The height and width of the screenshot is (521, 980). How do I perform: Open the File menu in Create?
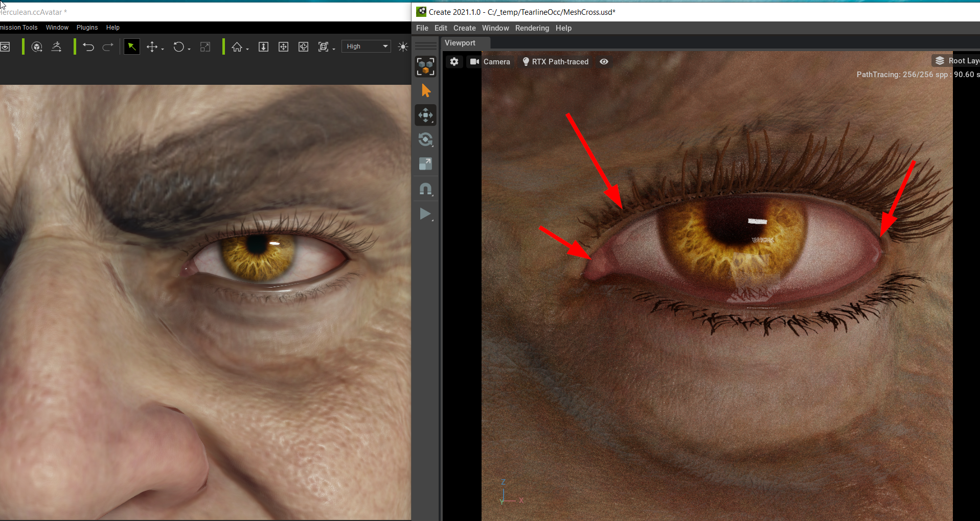(422, 28)
